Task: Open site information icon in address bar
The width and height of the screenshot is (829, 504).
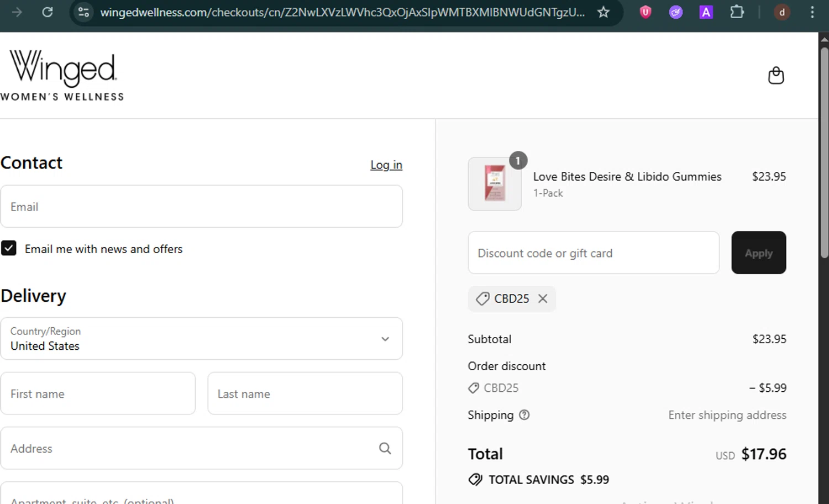Action: (83, 12)
